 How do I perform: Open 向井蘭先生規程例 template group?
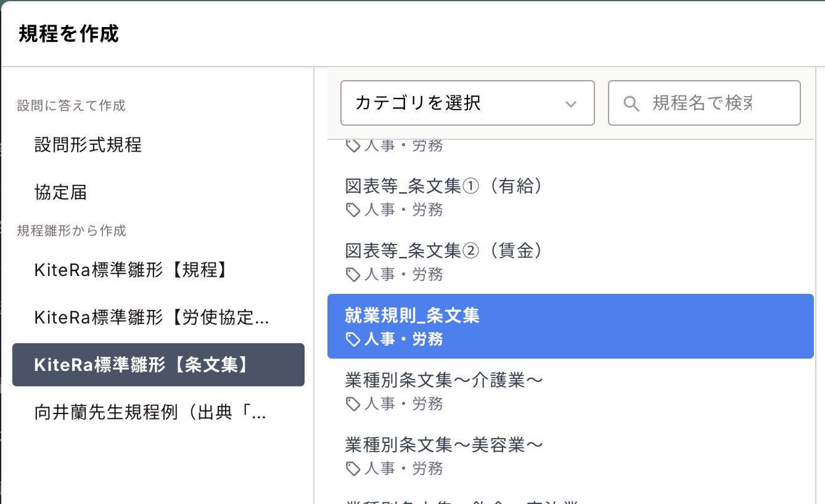(150, 413)
